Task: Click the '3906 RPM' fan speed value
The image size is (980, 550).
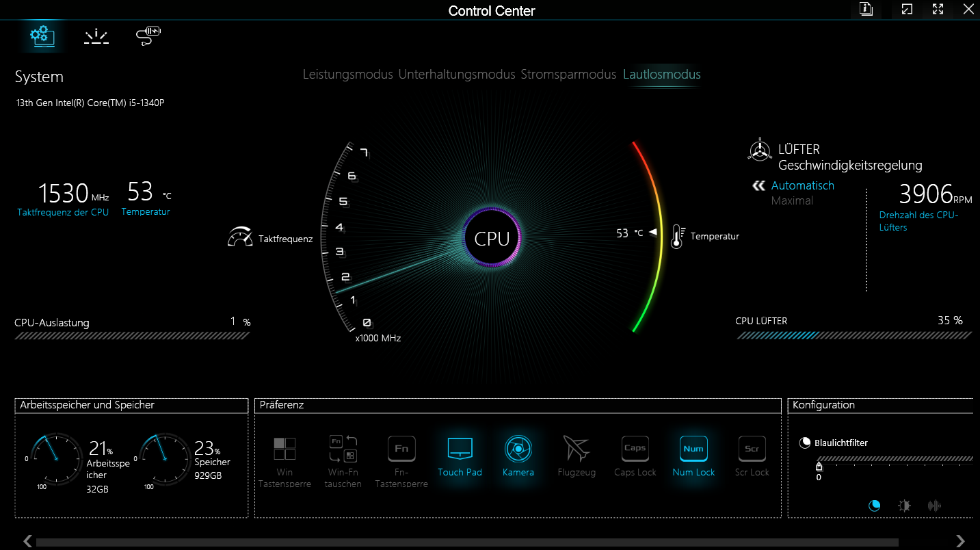Action: tap(936, 194)
